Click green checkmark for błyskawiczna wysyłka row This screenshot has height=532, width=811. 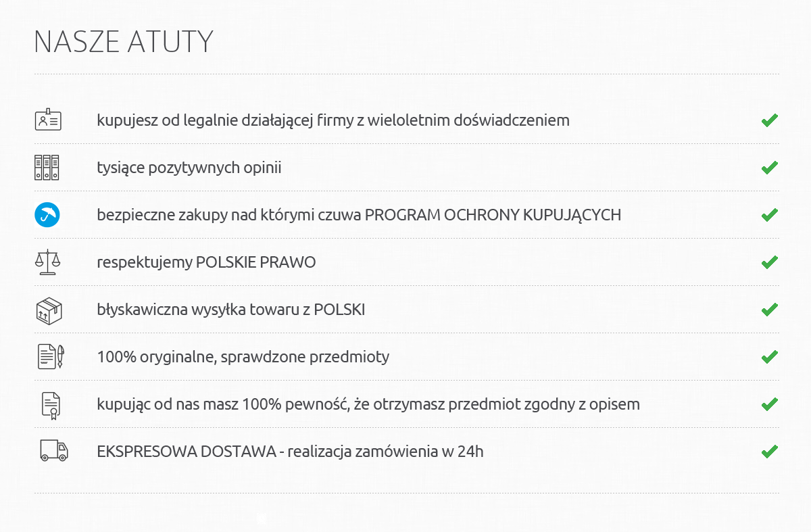769,310
